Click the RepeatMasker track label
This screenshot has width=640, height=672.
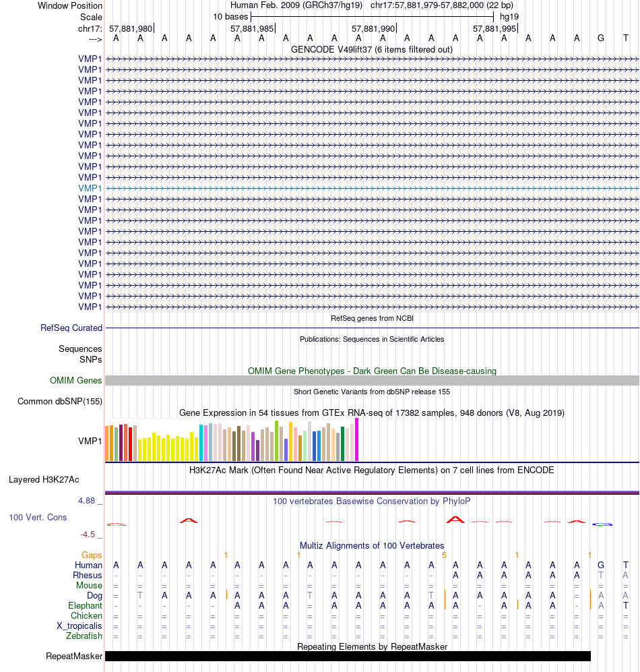pyautogui.click(x=74, y=656)
